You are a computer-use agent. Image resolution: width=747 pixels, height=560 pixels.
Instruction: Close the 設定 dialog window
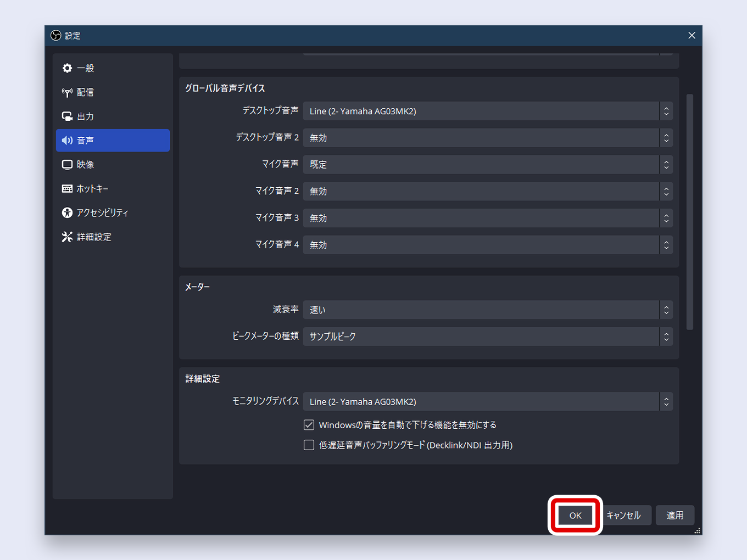(x=692, y=35)
